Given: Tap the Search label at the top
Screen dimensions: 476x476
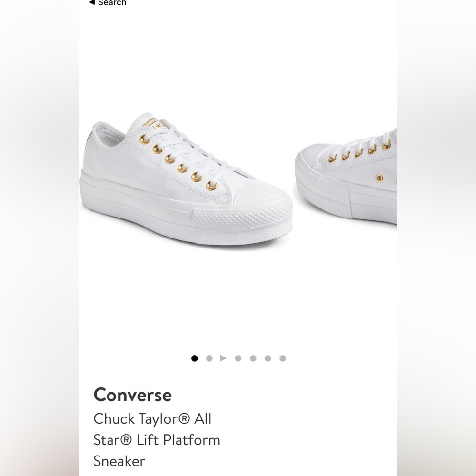Looking at the screenshot, I should click(112, 3).
